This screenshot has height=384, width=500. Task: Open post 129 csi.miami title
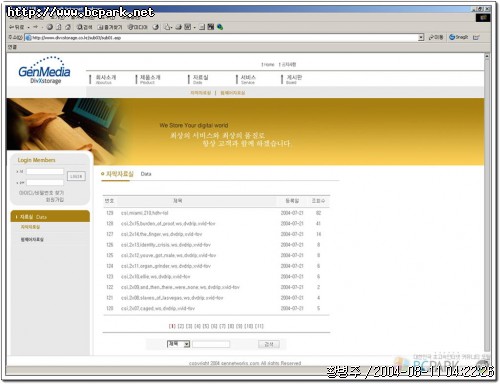(x=145, y=213)
